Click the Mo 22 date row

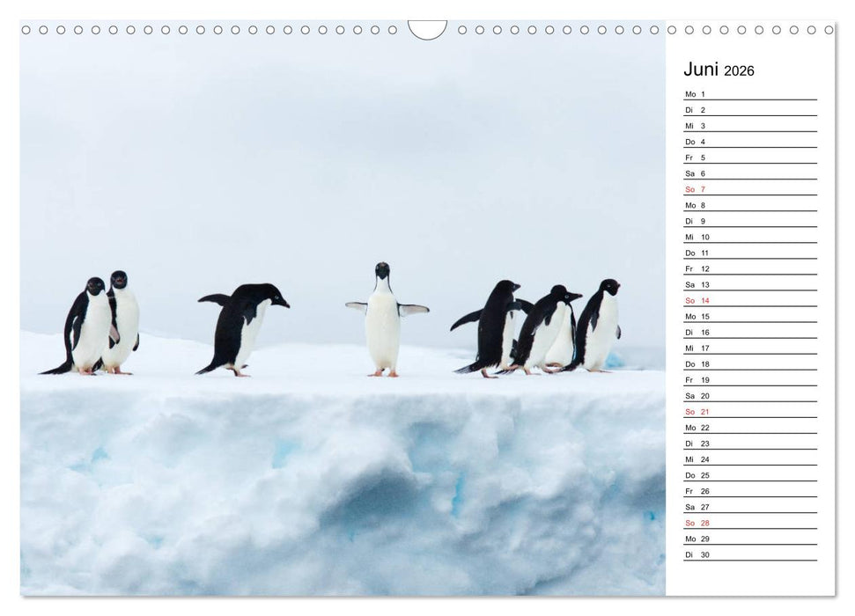point(750,428)
